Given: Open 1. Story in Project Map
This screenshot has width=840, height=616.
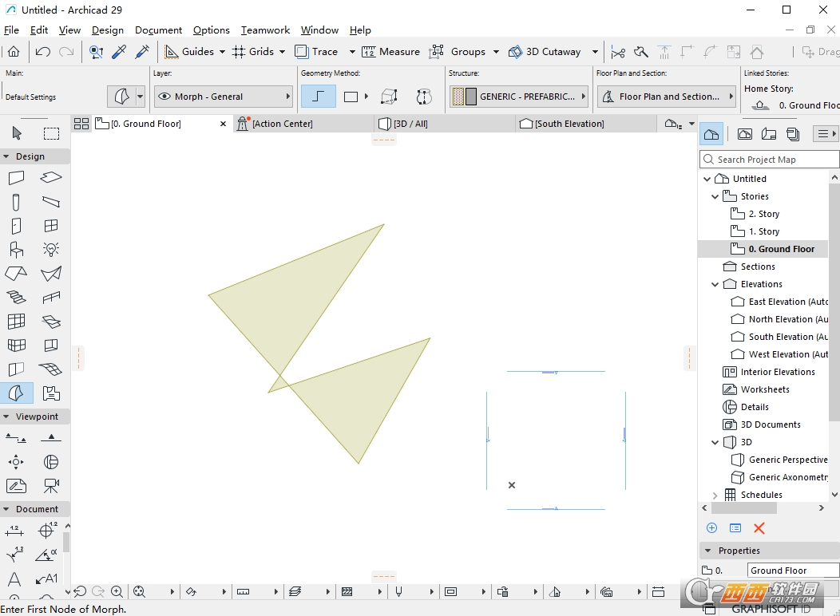Looking at the screenshot, I should coord(764,231).
